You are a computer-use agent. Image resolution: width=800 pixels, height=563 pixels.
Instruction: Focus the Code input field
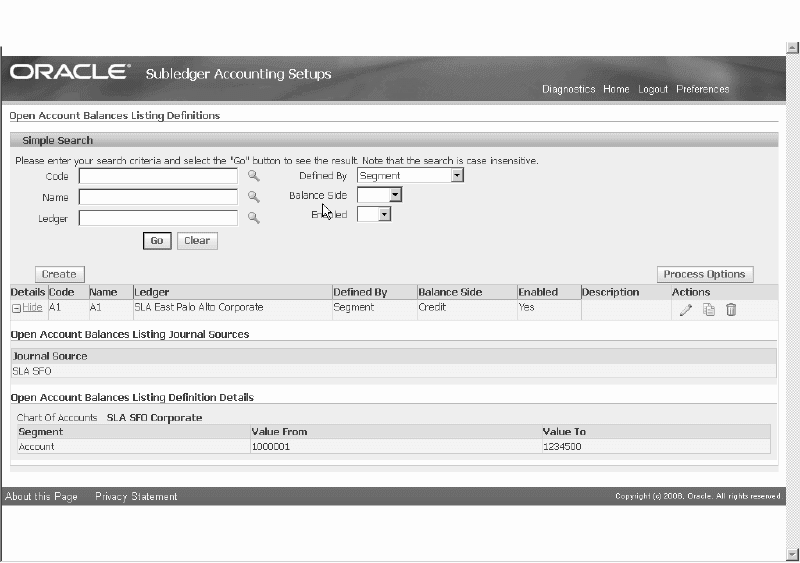pos(158,176)
